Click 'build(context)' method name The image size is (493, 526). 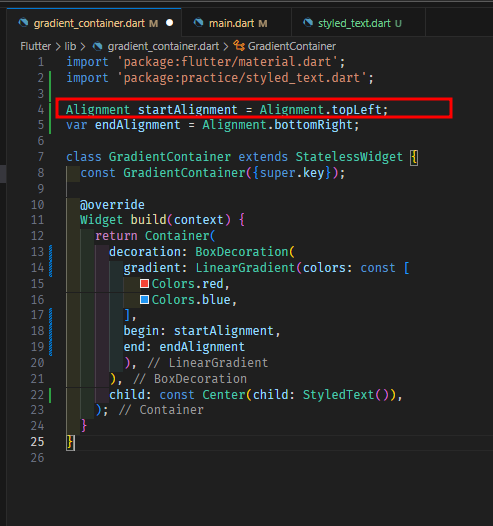click(180, 220)
